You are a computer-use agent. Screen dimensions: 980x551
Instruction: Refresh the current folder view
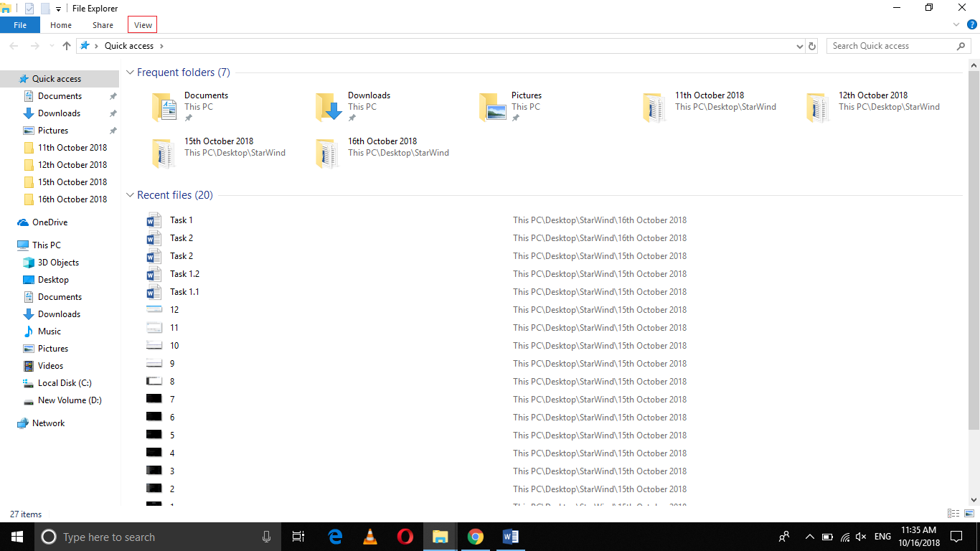pos(811,45)
